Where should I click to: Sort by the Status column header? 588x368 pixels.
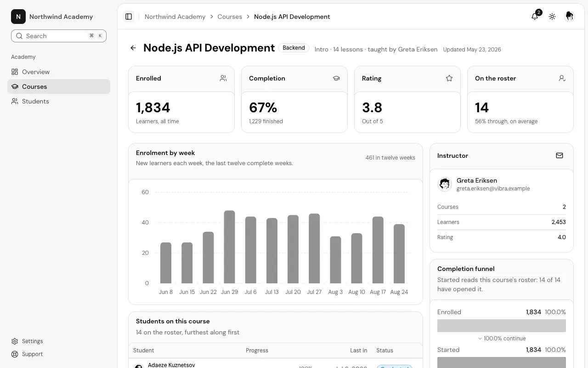(384, 351)
